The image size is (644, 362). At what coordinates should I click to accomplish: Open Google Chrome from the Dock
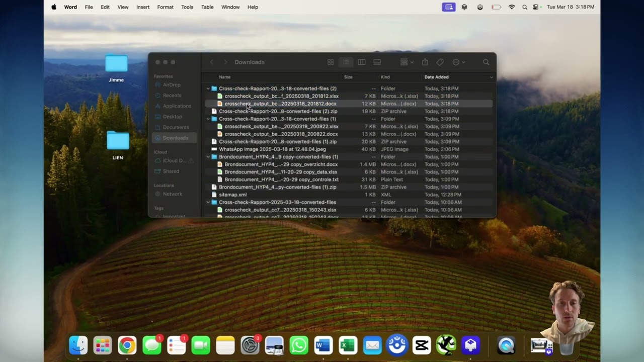point(127,345)
